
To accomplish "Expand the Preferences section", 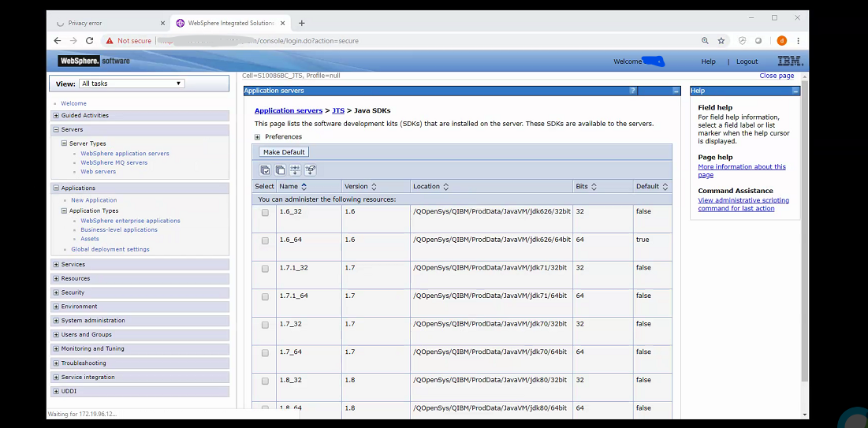I will [x=258, y=137].
